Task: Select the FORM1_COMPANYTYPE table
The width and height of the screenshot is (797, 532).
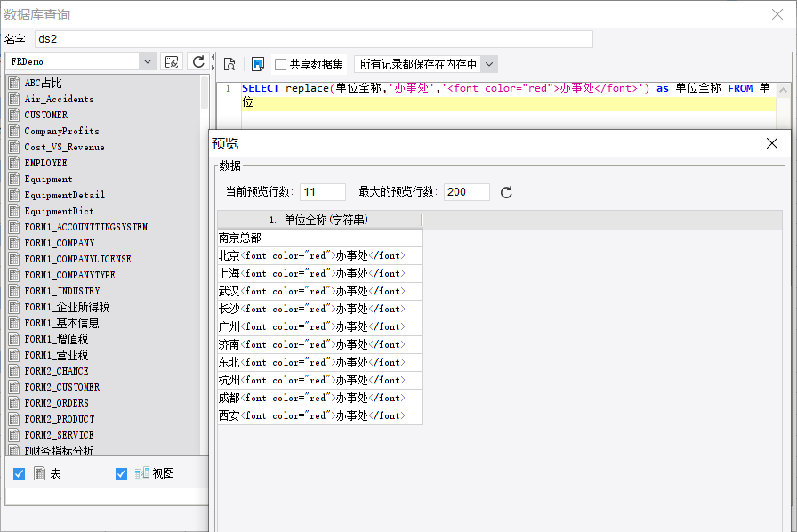Action: pos(104,275)
